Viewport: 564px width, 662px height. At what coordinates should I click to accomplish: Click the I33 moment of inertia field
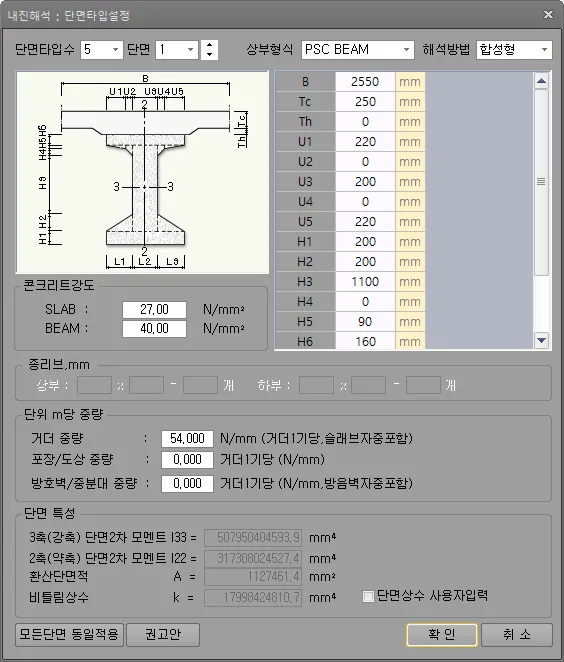click(x=253, y=537)
